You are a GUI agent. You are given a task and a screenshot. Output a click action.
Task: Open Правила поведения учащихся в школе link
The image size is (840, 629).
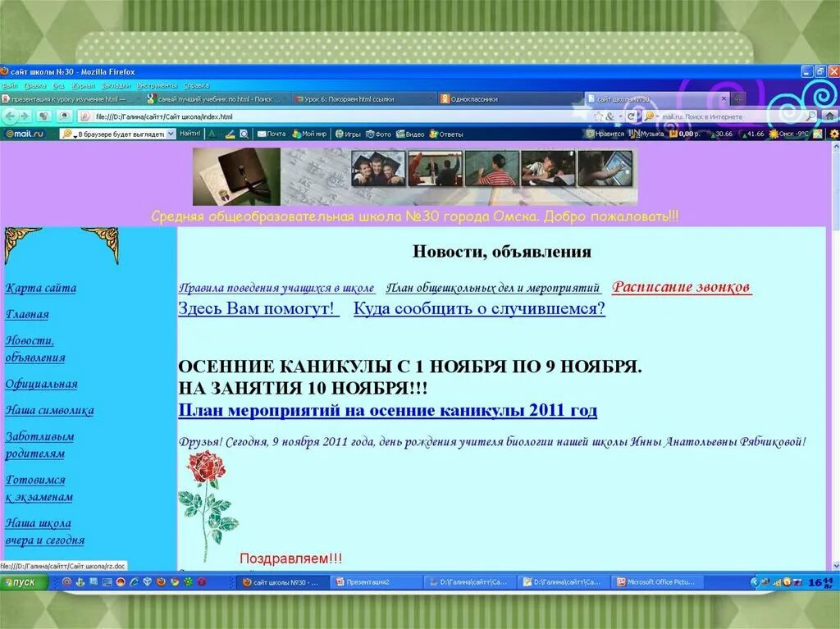(x=276, y=288)
